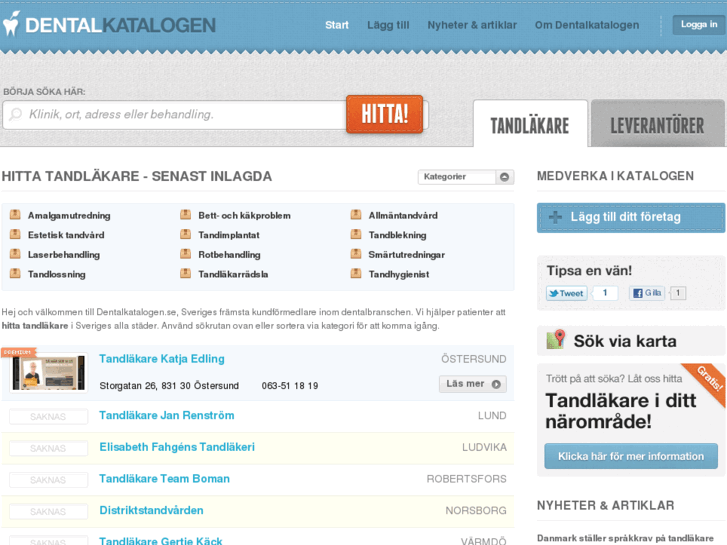Open Danmark ställer språkkrav news article

pyautogui.click(x=625, y=538)
